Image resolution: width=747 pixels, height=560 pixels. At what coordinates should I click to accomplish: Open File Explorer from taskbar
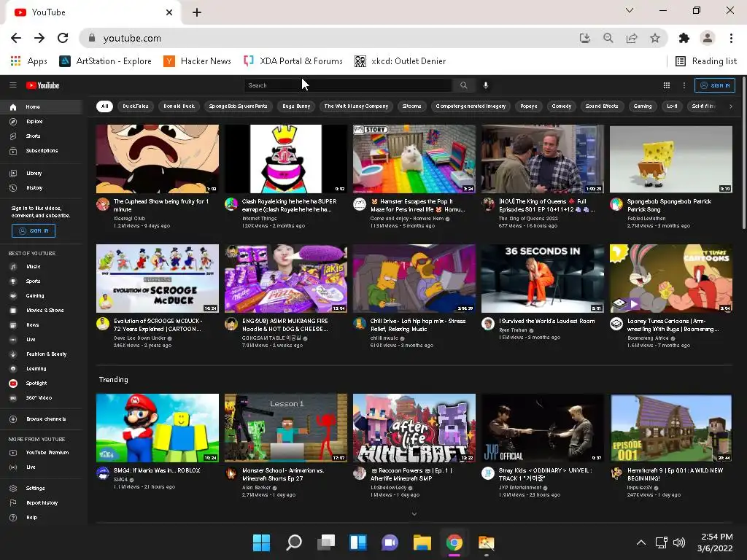click(422, 542)
